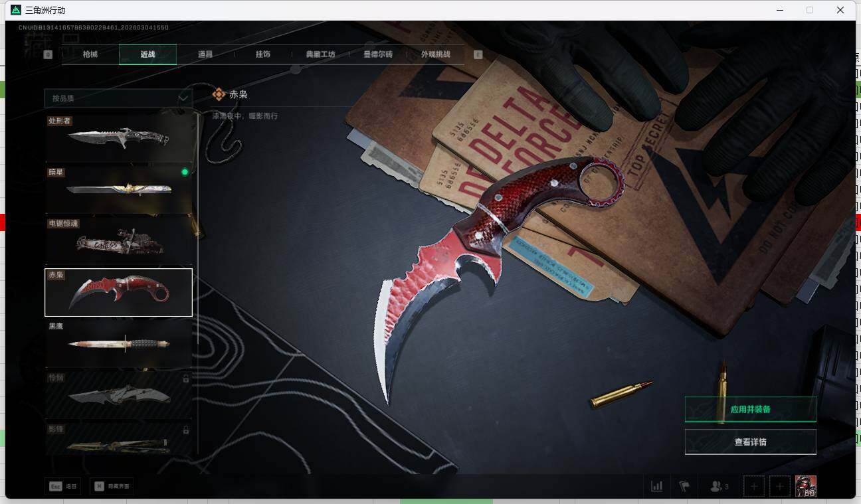Click the flags icon in the bottom bar
Viewport: 861px width, 504px height.
pos(684,486)
